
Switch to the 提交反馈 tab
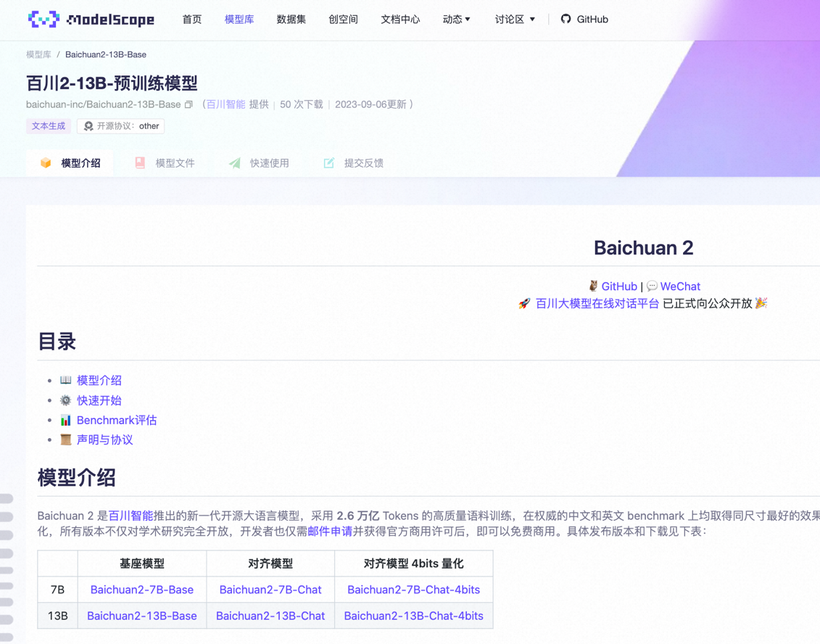[x=354, y=163]
